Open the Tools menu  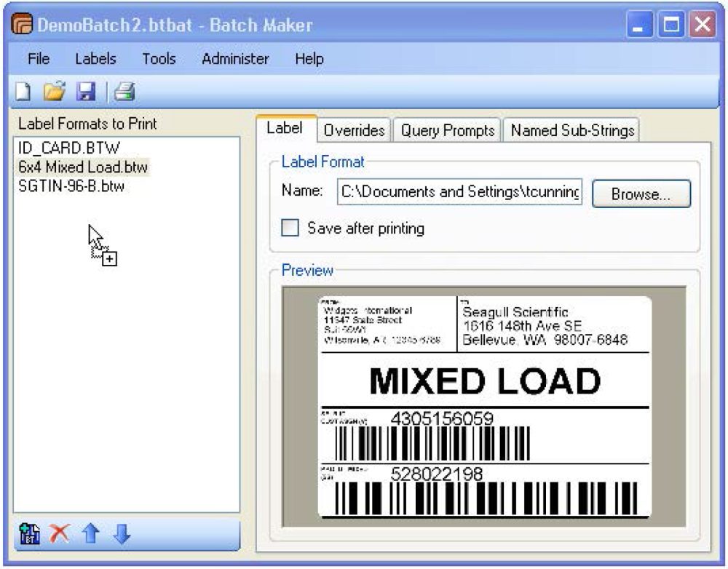(159, 59)
